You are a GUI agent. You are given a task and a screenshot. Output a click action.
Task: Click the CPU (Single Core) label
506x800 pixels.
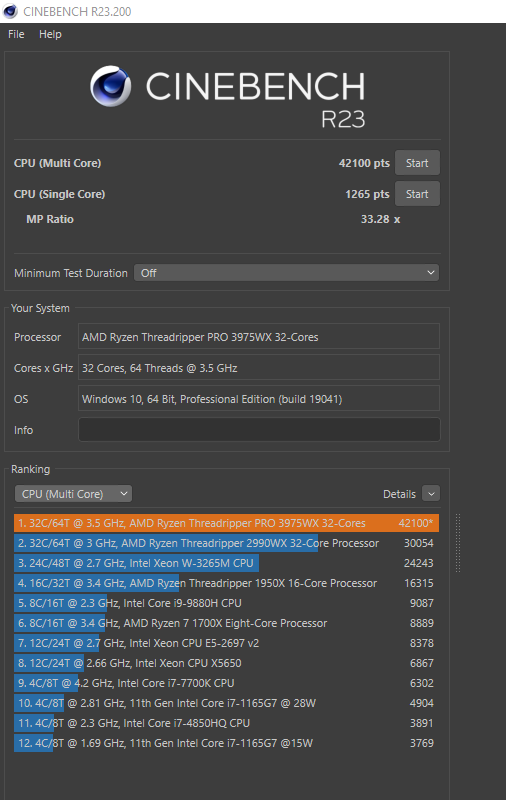[60, 194]
